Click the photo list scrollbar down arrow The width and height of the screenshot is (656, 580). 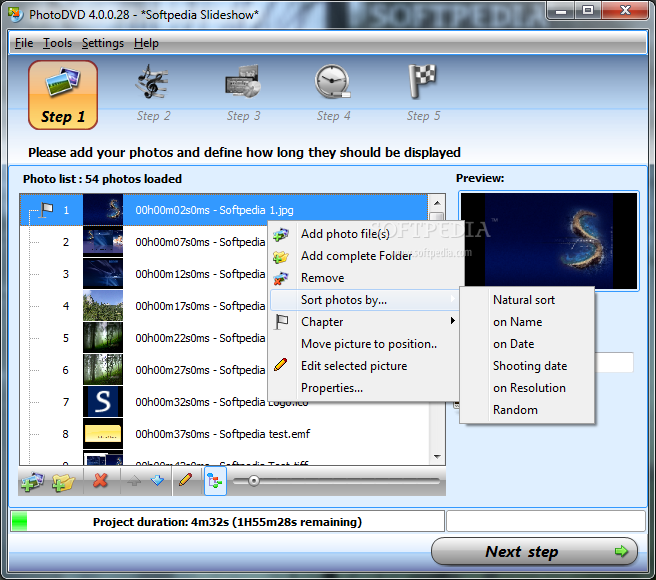coord(437,457)
